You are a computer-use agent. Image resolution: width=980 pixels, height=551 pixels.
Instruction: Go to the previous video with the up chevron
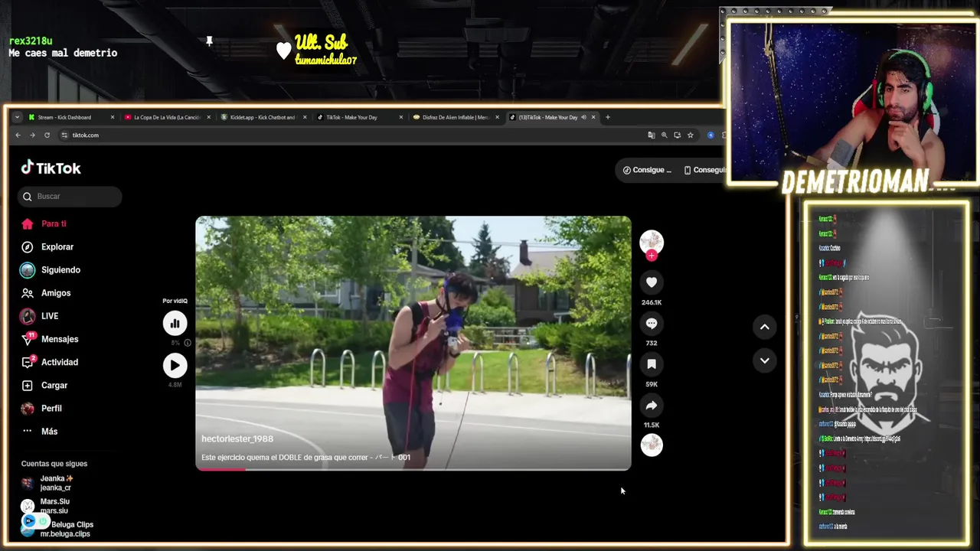coord(764,327)
